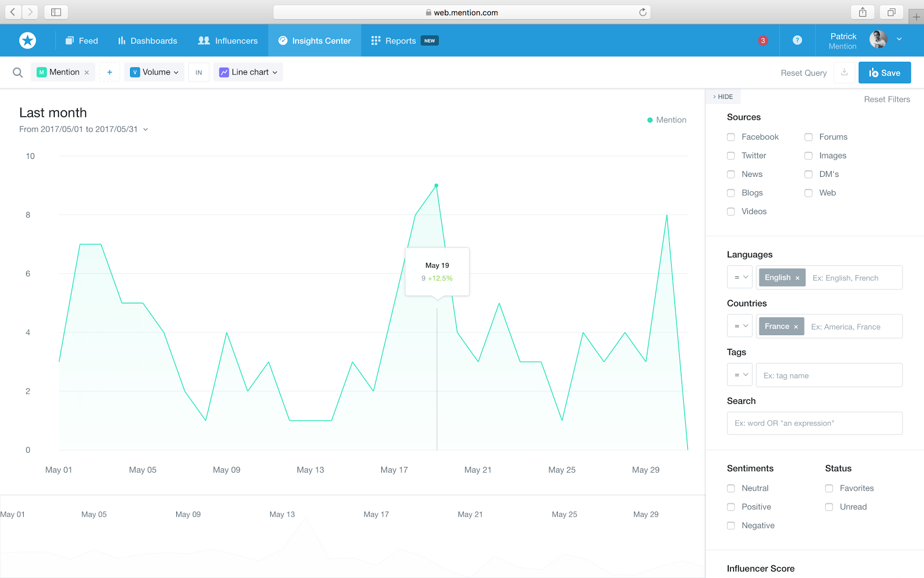Enable Positive sentiment filter
The image size is (924, 578).
(731, 507)
